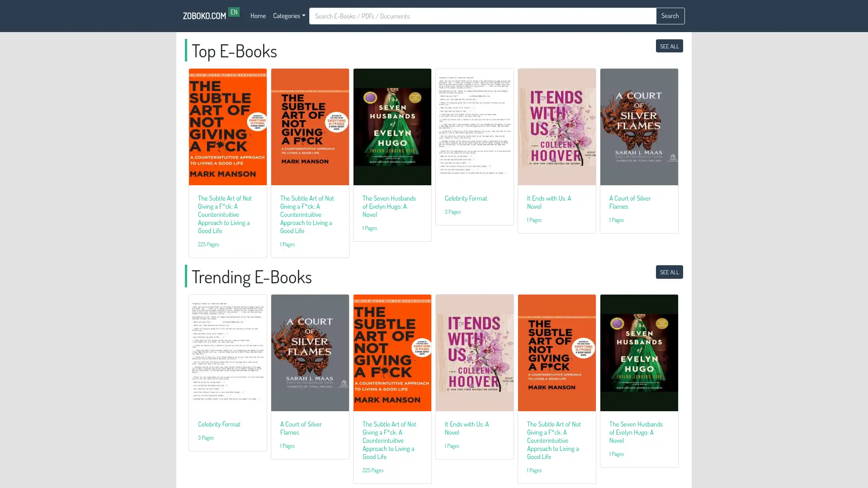The width and height of the screenshot is (868, 488).
Task: Click the It Ends with Us cover thumbnail
Action: [x=557, y=127]
